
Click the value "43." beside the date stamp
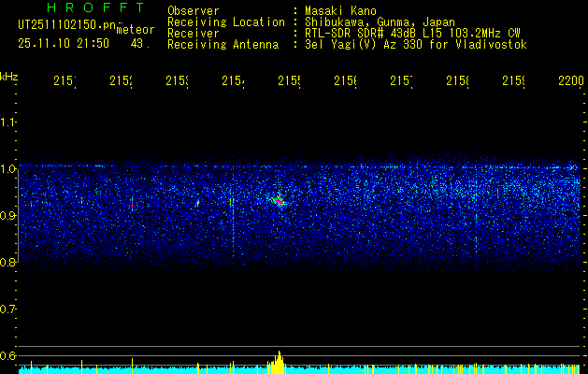[x=140, y=44]
